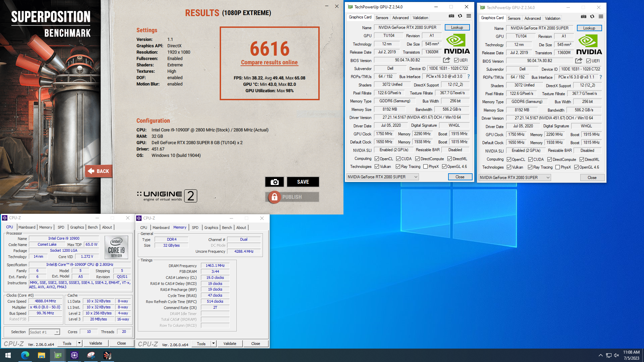
Task: Toggle OpenCL checkbox in left GPU-Z
Action: coord(377,159)
